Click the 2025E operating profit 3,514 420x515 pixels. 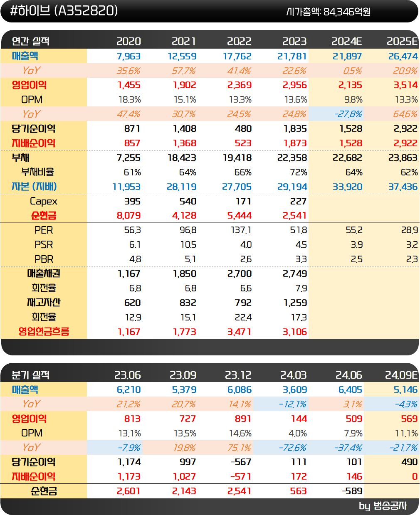click(405, 85)
